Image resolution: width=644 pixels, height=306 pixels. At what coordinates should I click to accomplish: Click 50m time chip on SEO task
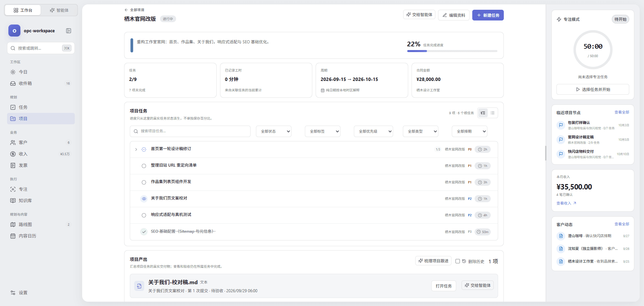pyautogui.click(x=483, y=232)
